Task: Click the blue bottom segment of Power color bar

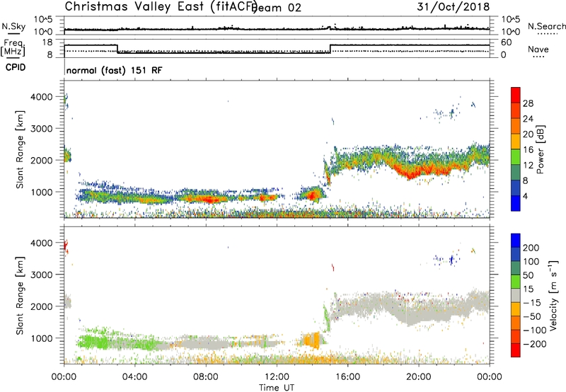Action: [516, 203]
